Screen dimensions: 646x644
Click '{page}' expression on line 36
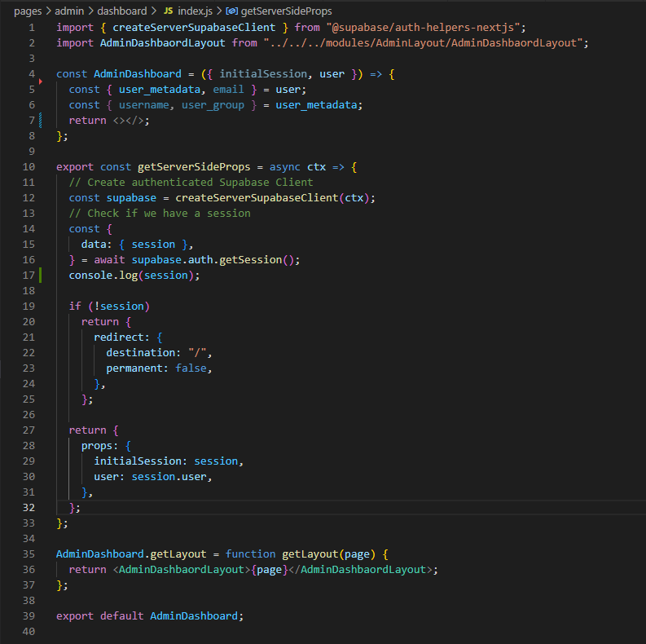pyautogui.click(x=269, y=570)
